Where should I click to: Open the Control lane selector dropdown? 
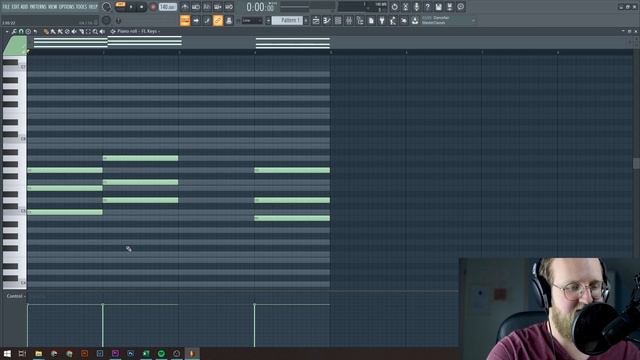click(16, 296)
